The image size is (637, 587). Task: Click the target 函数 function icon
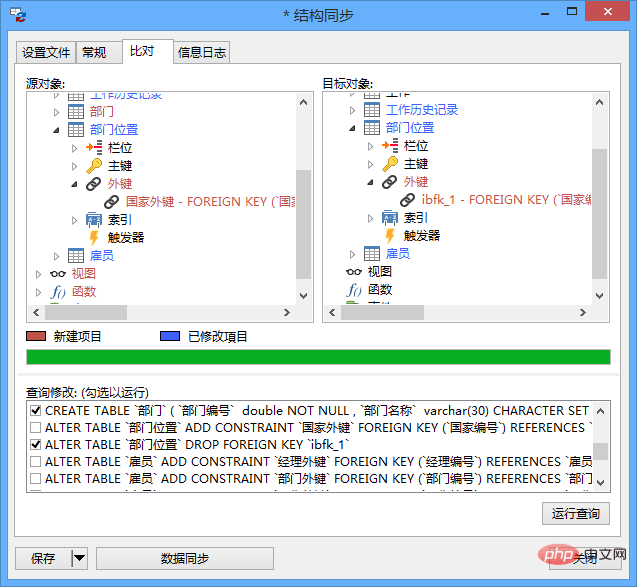(354, 290)
